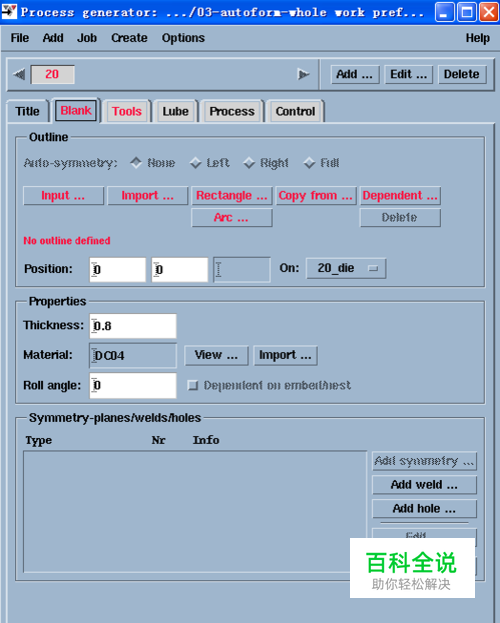The width and height of the screenshot is (500, 623).
Task: Switch to the Tools tab
Action: pyautogui.click(x=127, y=111)
